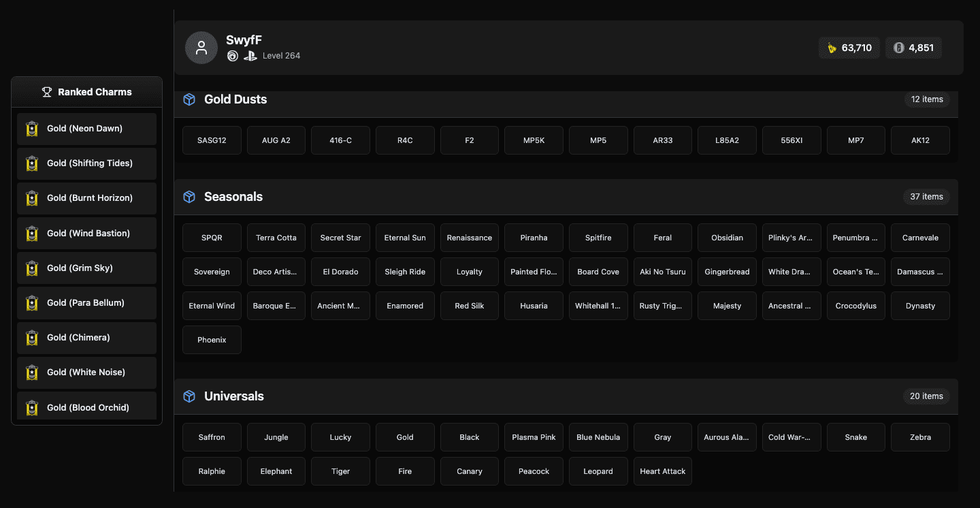
Task: Click the charm icon next to Gold (Neon Dawn)
Action: coord(31,128)
